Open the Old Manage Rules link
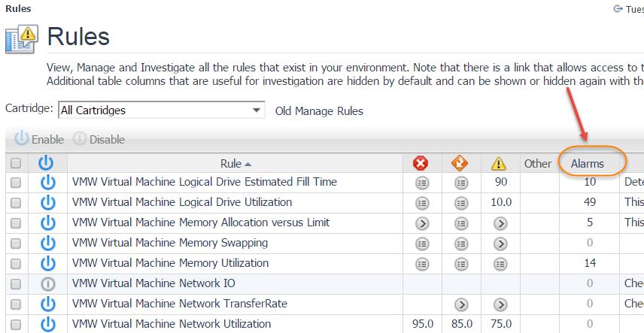Image resolution: width=644 pixels, height=333 pixels. (x=319, y=110)
